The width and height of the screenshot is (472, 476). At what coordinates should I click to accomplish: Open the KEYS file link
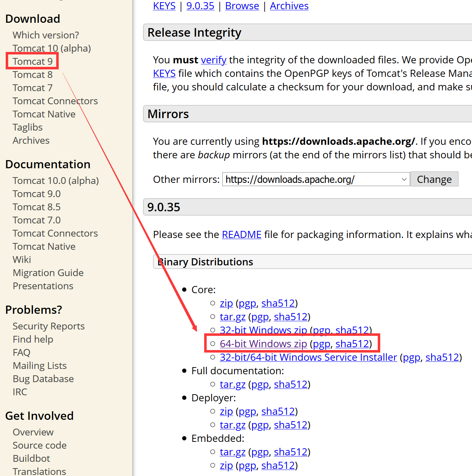pos(164,6)
